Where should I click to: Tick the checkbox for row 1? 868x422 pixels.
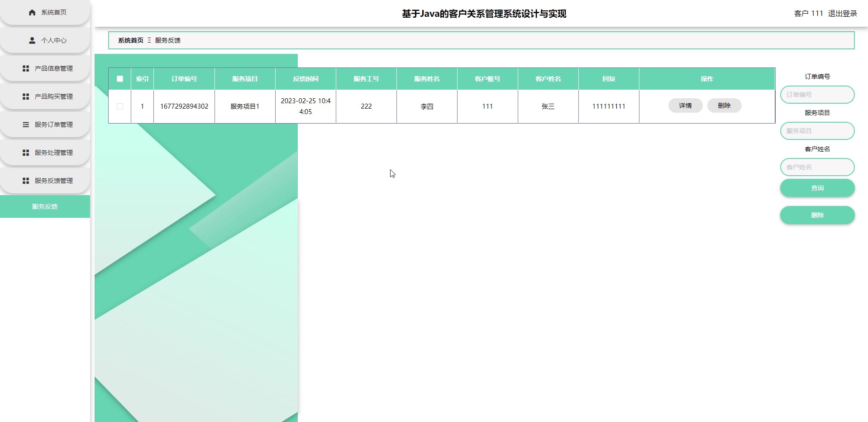click(x=120, y=106)
